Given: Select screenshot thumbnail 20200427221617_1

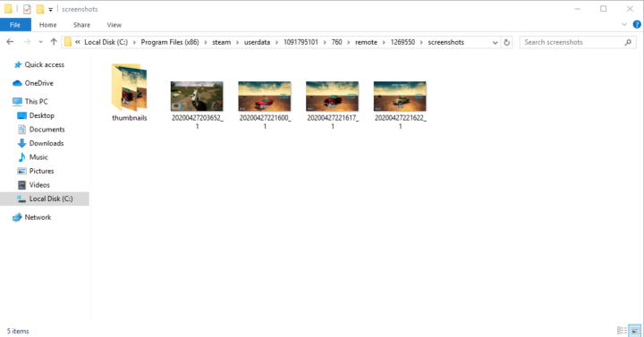Looking at the screenshot, I should 332,97.
